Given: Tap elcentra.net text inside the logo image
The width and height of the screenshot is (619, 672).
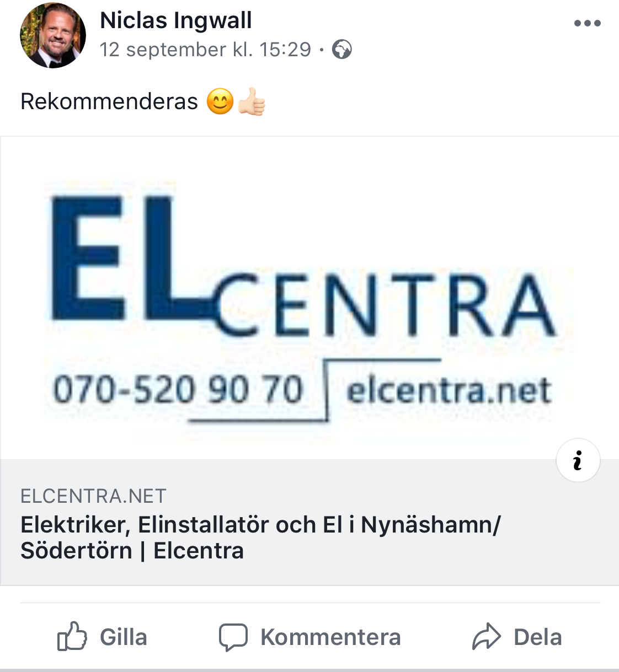Looking at the screenshot, I should (449, 390).
